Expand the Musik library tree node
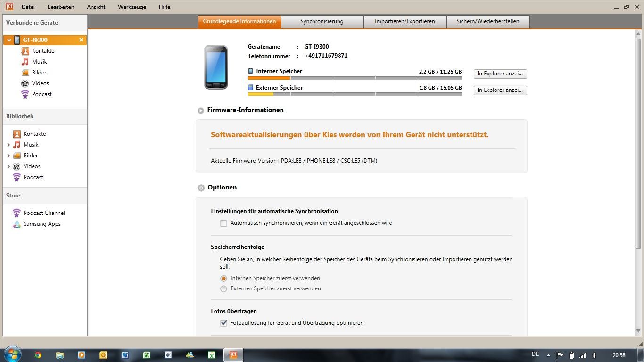Image resolution: width=644 pixels, height=362 pixels. click(x=8, y=145)
